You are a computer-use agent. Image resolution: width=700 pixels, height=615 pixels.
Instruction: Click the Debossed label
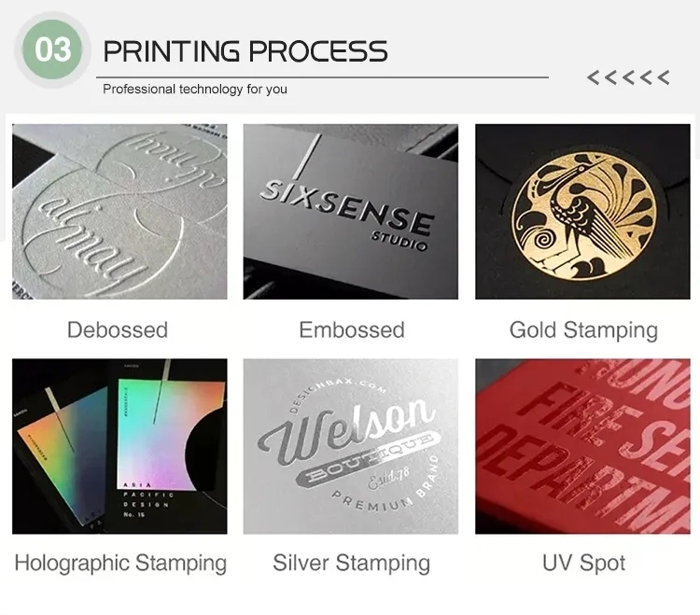point(118,330)
